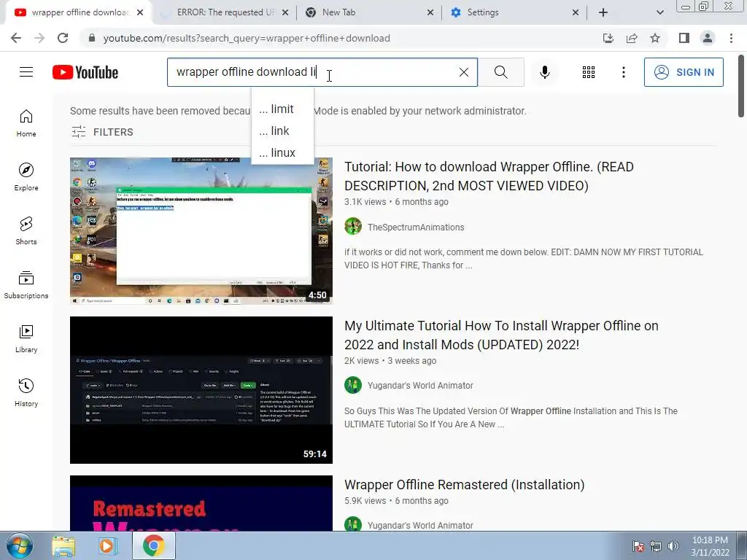Visit Yugandar's World Animator under 59:14 video
Screen dimensions: 747x560
[x=420, y=386]
